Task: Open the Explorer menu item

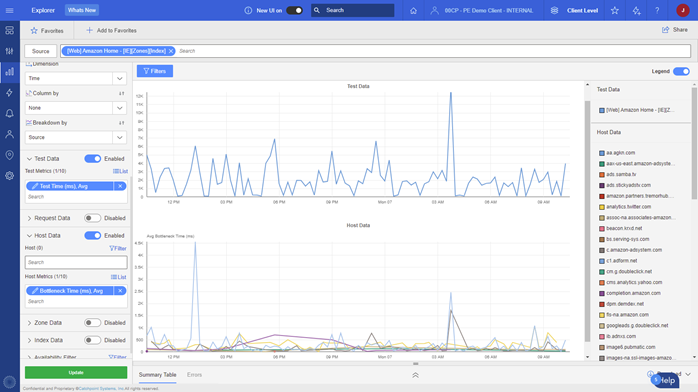Action: coord(43,10)
